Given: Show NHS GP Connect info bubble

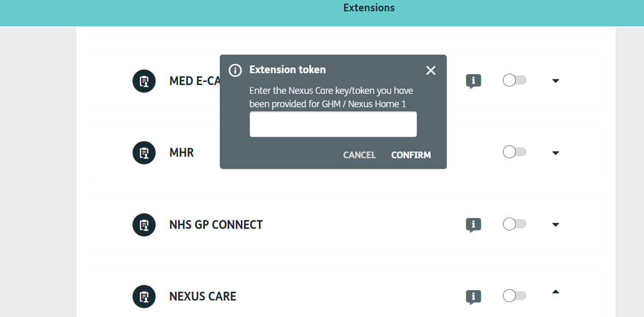Looking at the screenshot, I should (x=473, y=225).
